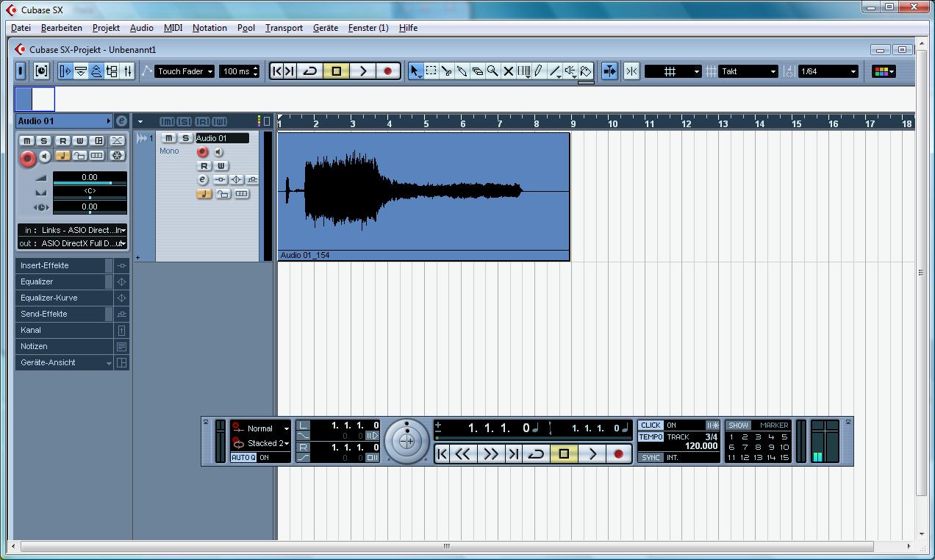Select the Mute X tool
The width and height of the screenshot is (935, 560).
(x=508, y=71)
